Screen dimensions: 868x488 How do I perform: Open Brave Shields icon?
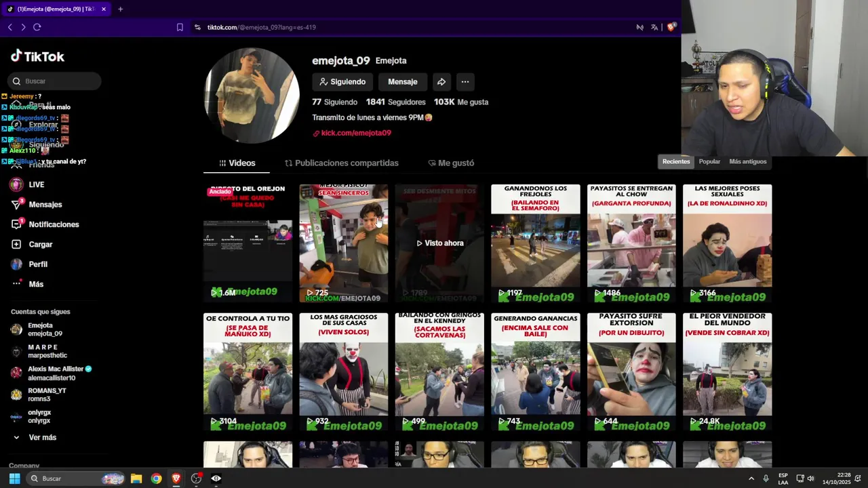point(671,27)
